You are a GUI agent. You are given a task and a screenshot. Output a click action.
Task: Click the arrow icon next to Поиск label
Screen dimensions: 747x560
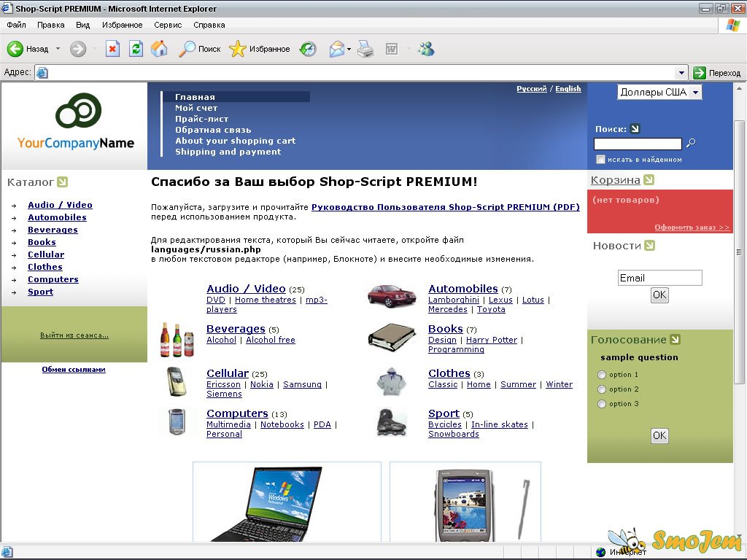click(635, 128)
